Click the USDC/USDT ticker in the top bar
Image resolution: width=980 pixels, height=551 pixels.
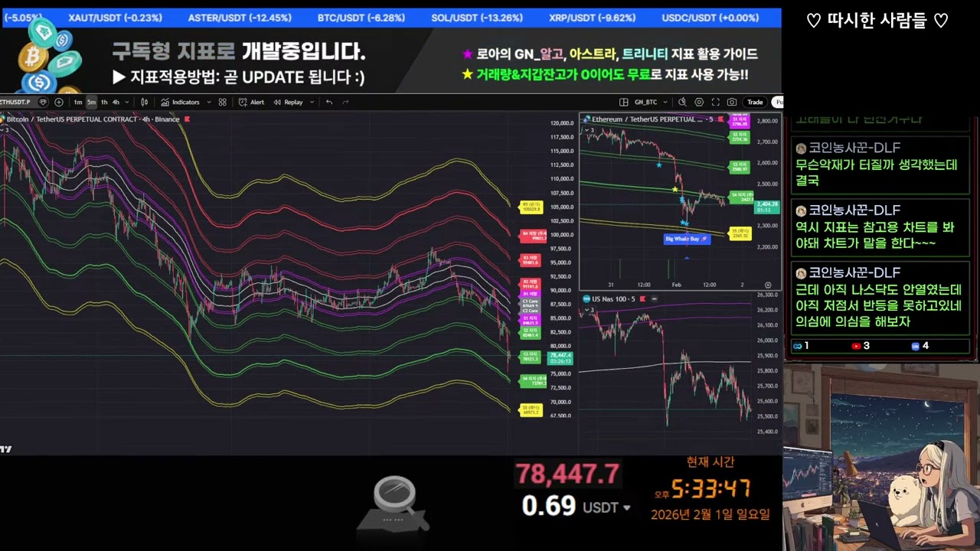point(711,18)
